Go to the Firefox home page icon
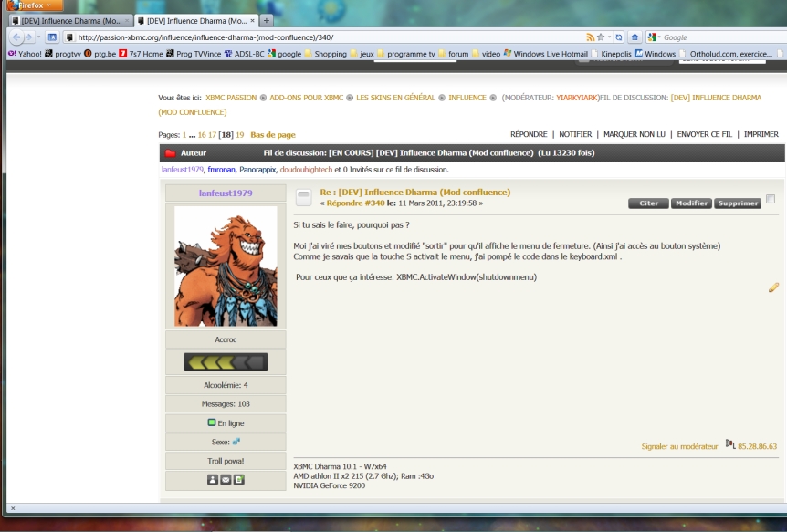 635,37
